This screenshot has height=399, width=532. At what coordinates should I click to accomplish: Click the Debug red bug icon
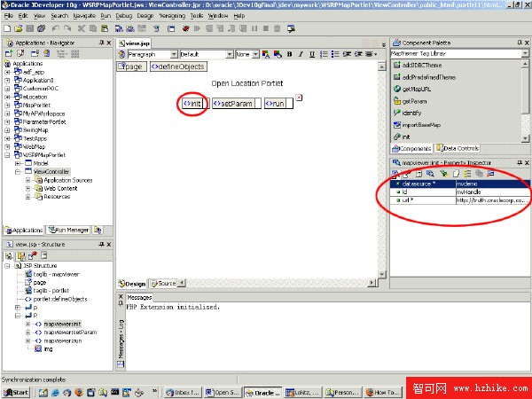(x=185, y=29)
